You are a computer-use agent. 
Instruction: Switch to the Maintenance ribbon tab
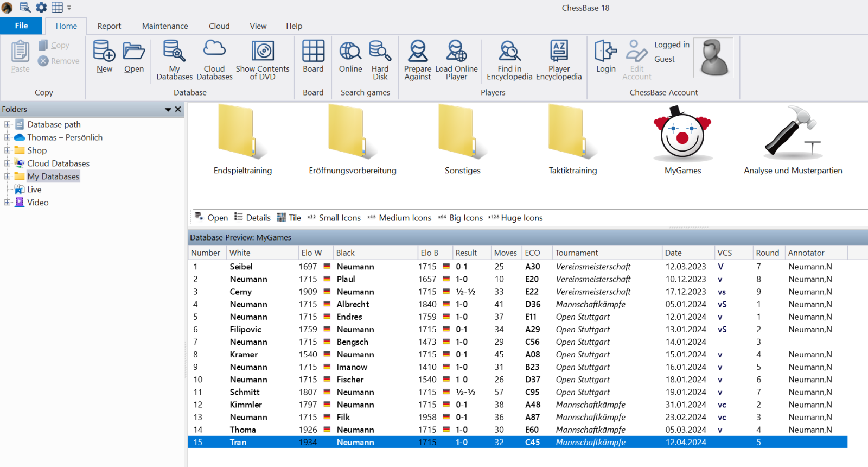point(165,26)
